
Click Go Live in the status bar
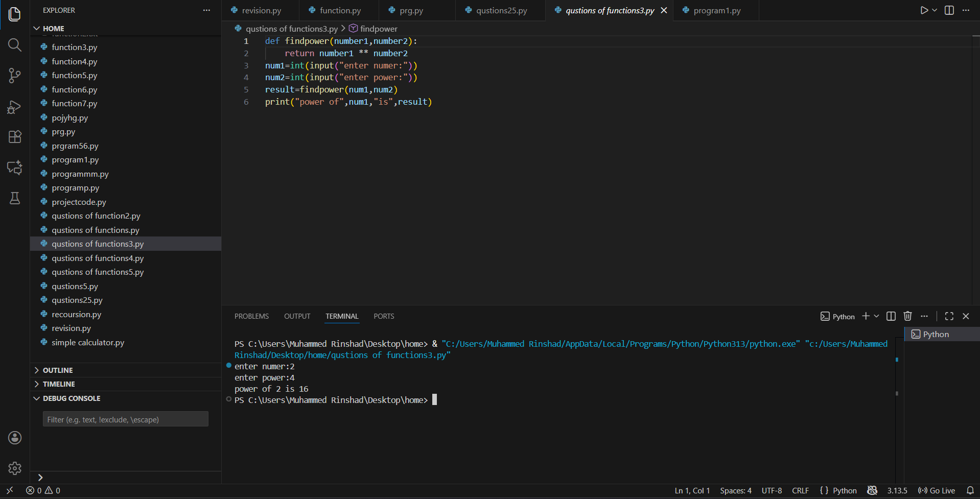[x=937, y=490]
